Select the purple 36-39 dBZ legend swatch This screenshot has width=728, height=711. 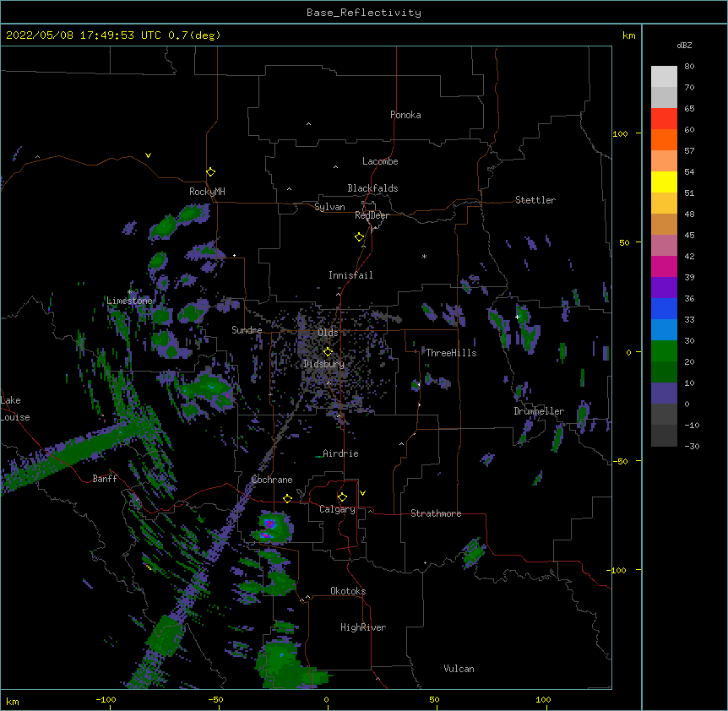pyautogui.click(x=664, y=288)
